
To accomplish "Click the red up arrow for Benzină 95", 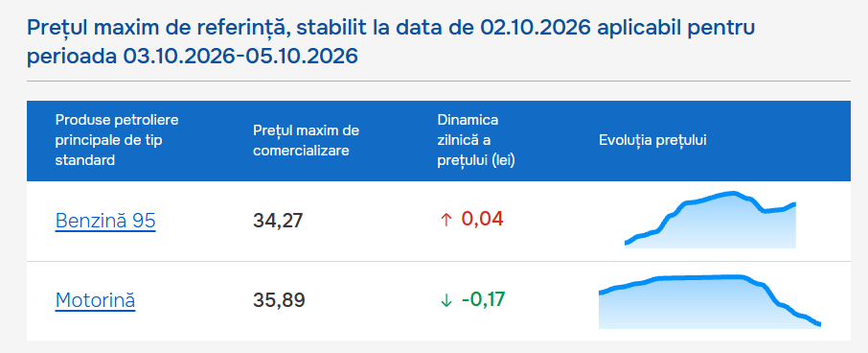I will [445, 220].
